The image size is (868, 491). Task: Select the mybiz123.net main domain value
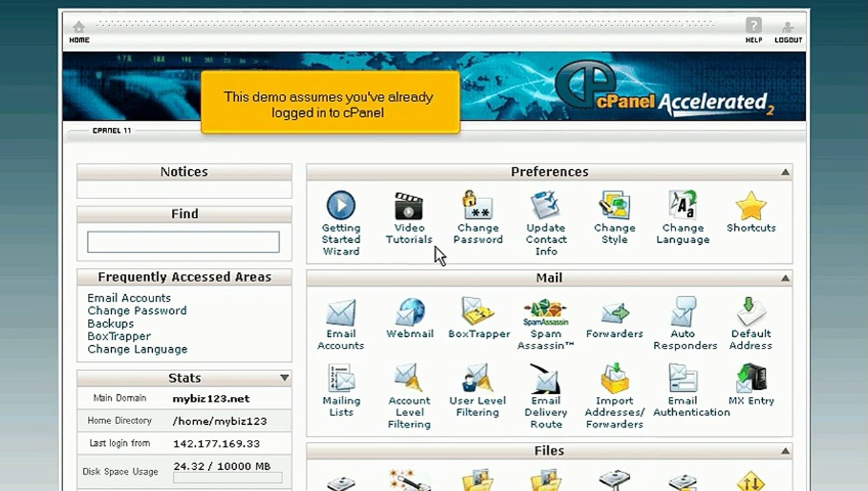pyautogui.click(x=212, y=399)
